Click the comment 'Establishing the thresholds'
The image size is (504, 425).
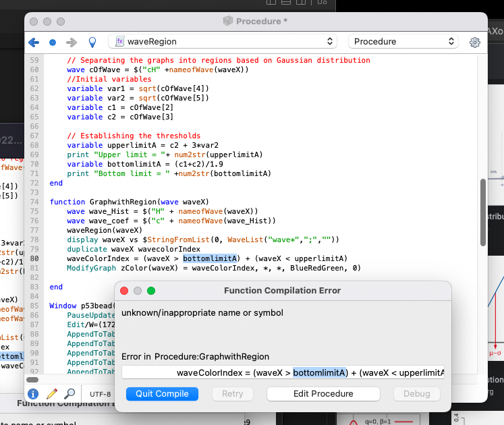tap(134, 136)
